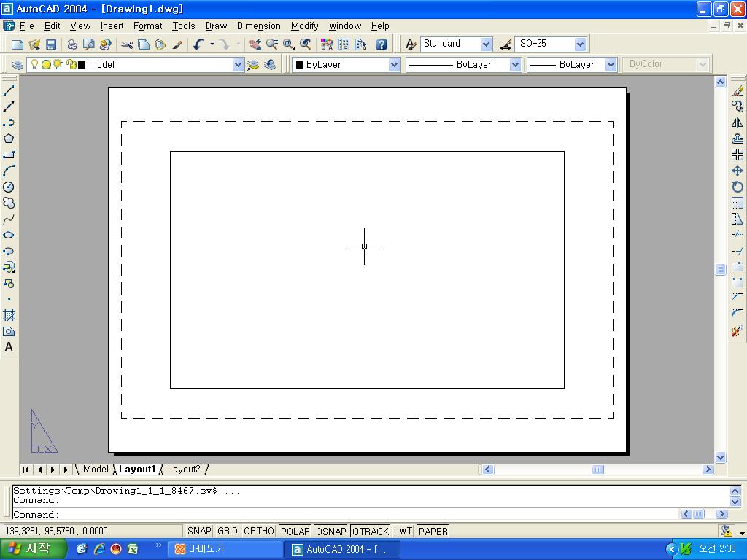
Task: Open the File menu
Action: click(x=26, y=26)
